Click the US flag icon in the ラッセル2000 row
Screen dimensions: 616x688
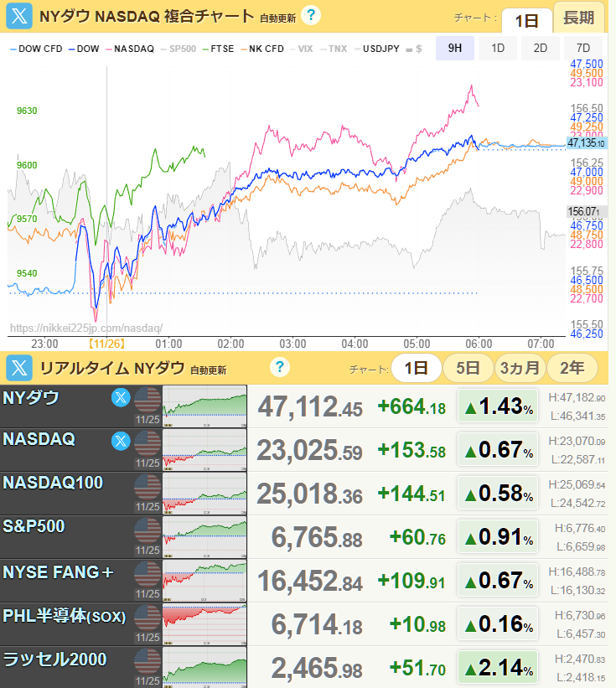pyautogui.click(x=148, y=660)
